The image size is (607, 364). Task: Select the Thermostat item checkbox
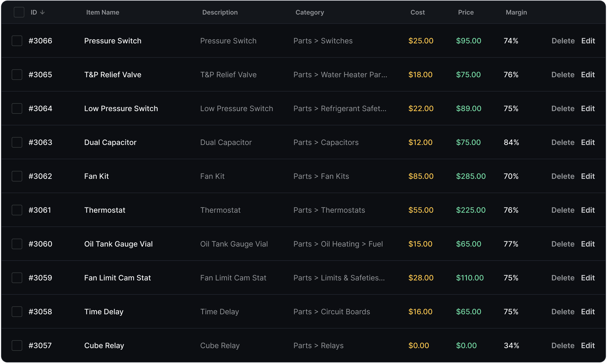pyautogui.click(x=17, y=210)
